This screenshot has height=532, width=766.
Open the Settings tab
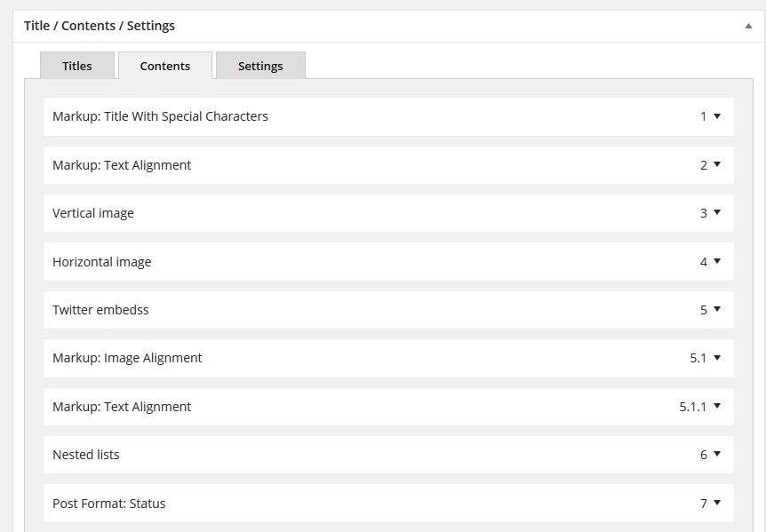tap(260, 66)
